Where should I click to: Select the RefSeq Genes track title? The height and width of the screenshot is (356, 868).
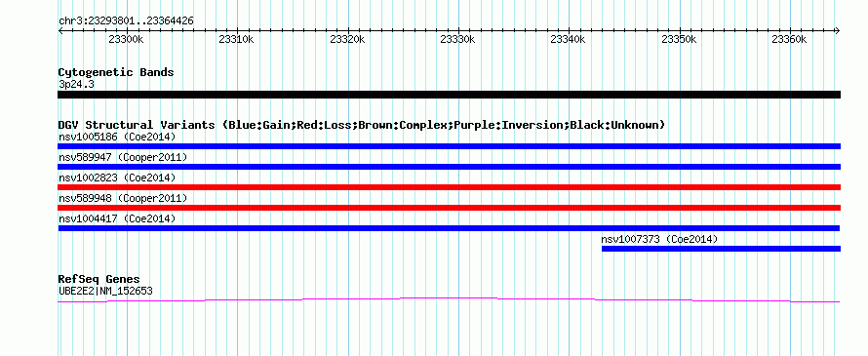(x=99, y=279)
